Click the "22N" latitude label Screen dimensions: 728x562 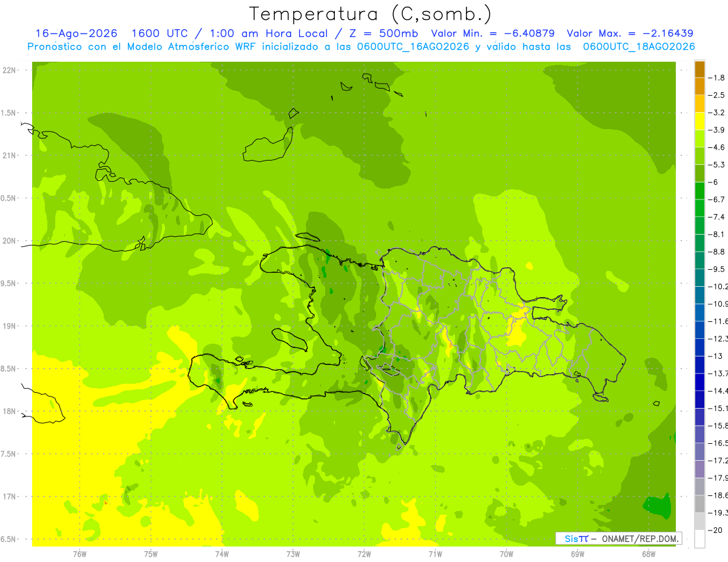[x=8, y=70]
